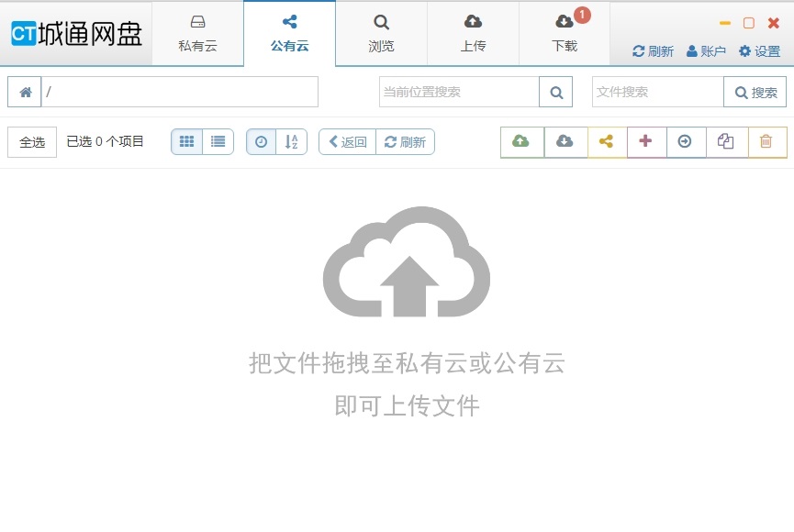Select the 公有云 public cloud tab
794x532 pixels.
[x=290, y=33]
